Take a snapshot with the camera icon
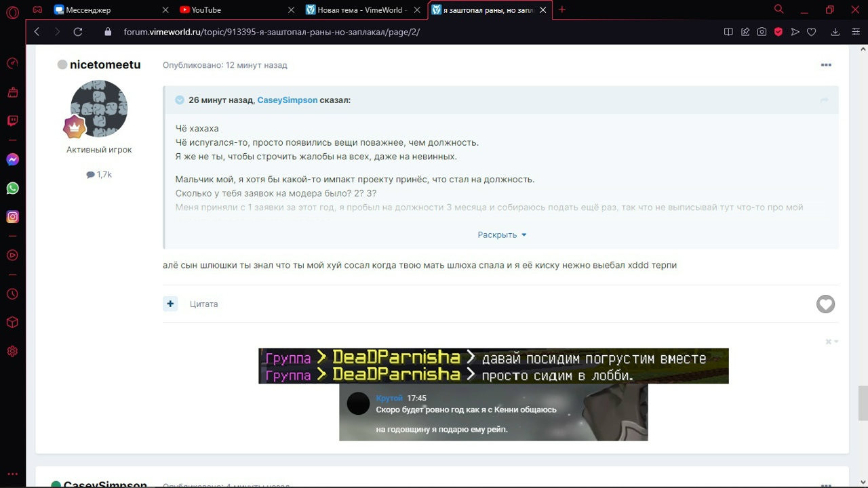 coord(762,32)
